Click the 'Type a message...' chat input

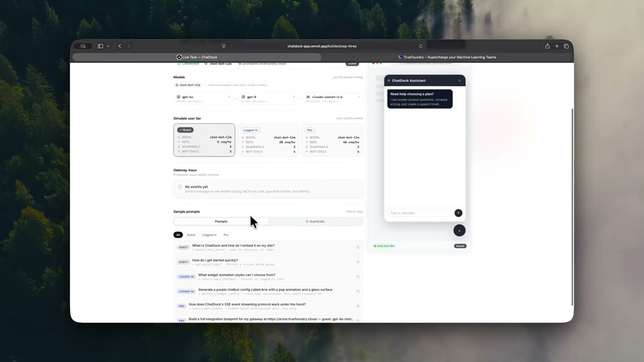(420, 213)
